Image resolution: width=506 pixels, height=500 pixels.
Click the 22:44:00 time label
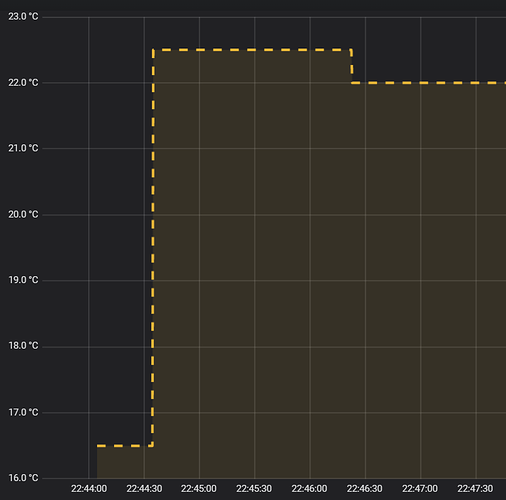click(89, 489)
